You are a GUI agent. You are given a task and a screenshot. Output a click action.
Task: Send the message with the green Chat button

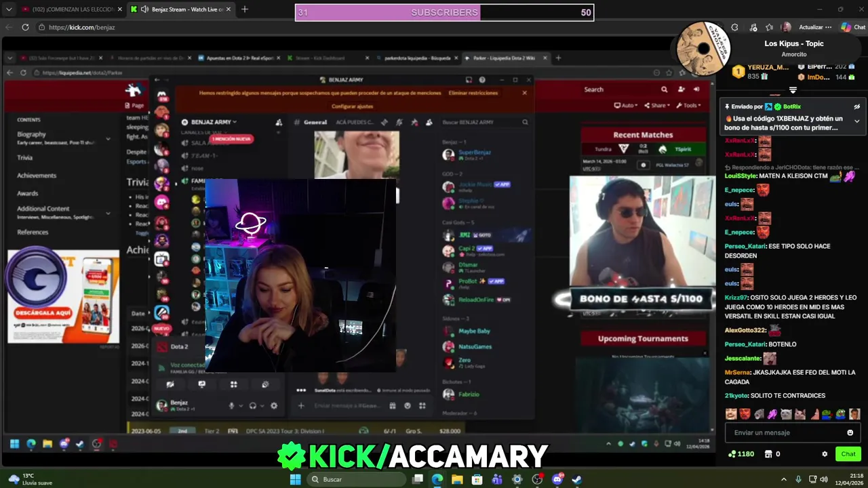[848, 454]
